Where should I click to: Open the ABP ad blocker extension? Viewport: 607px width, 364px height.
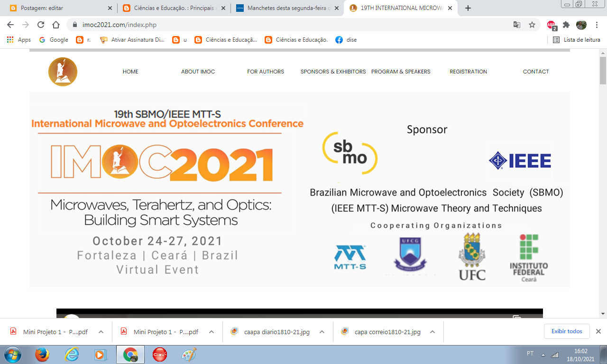point(552,25)
